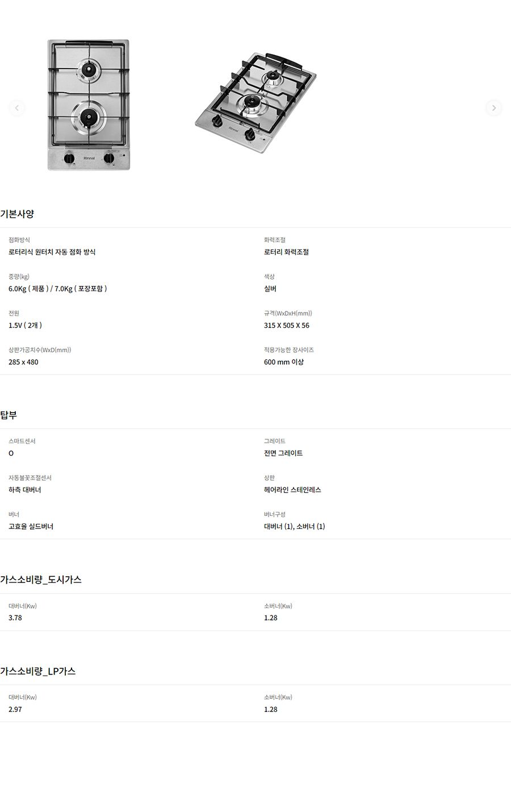The height and width of the screenshot is (812, 511).
Task: Click the 전면 그레이트 value
Action: 283,453
